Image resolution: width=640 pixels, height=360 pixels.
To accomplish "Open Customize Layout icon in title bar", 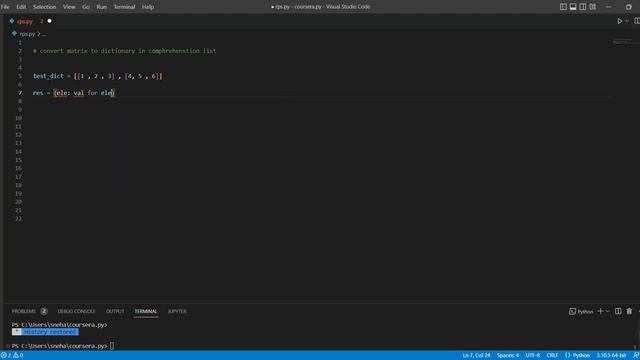I will (593, 7).
